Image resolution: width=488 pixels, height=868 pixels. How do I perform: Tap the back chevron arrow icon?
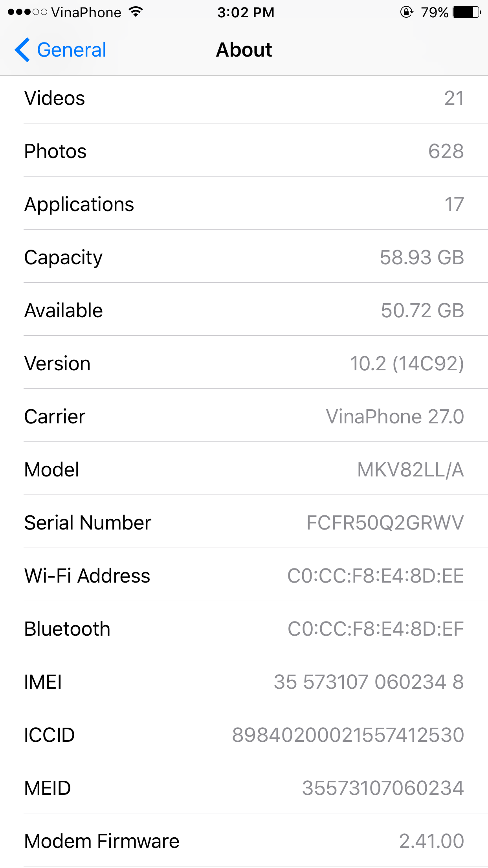tap(22, 50)
